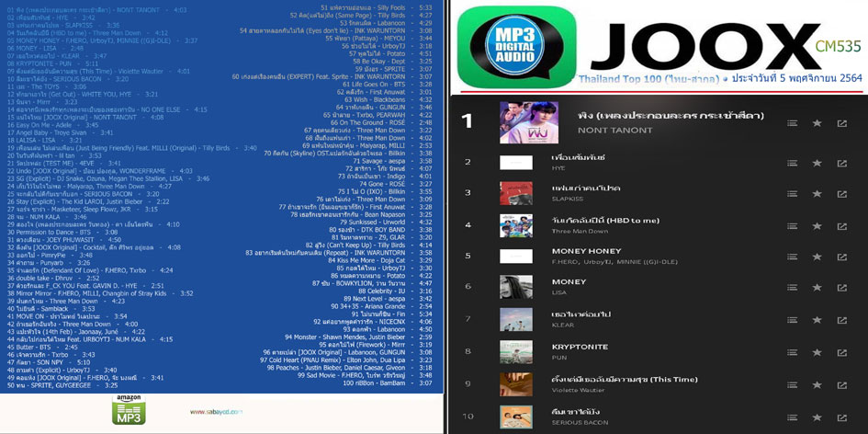868x434 pixels.
Task: Share the SERIOUS BACON track
Action: [842, 417]
